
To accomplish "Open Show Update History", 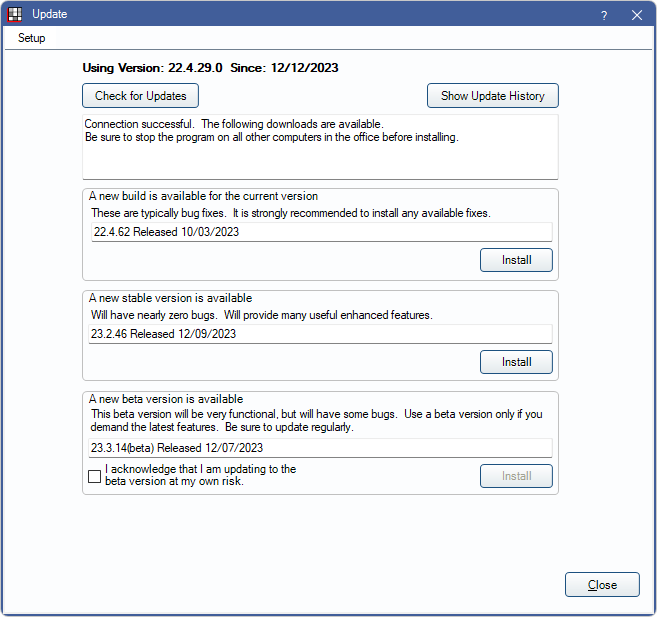I will click(492, 96).
